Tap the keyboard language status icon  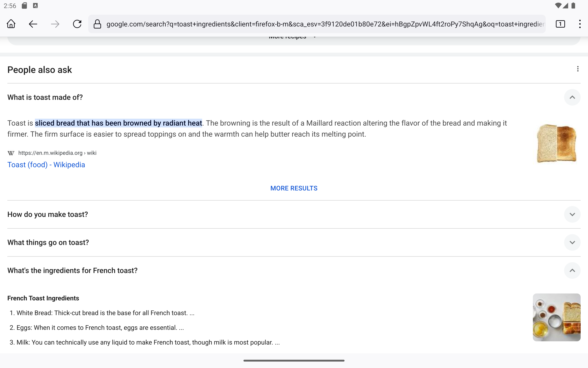tap(35, 6)
